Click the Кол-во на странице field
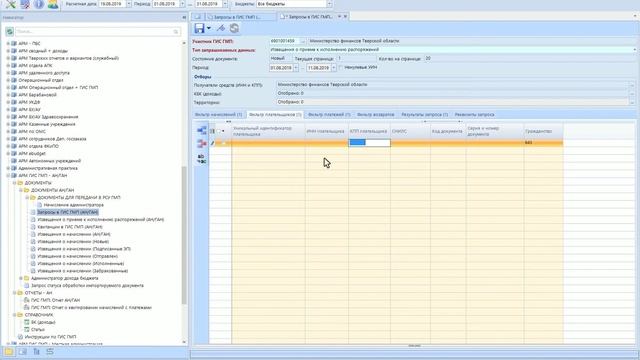This screenshot has width=640, height=360. (529, 59)
